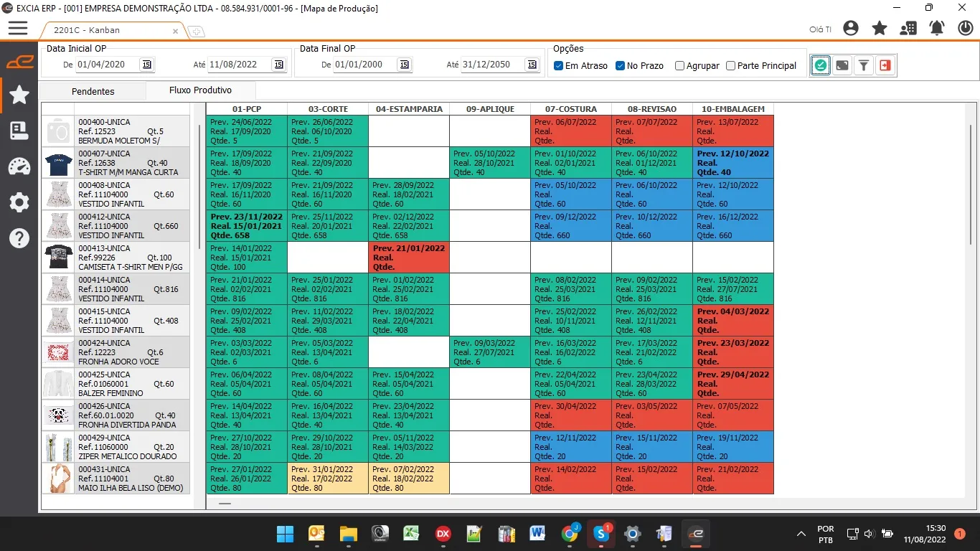Open the help question mark icon

coord(19,237)
